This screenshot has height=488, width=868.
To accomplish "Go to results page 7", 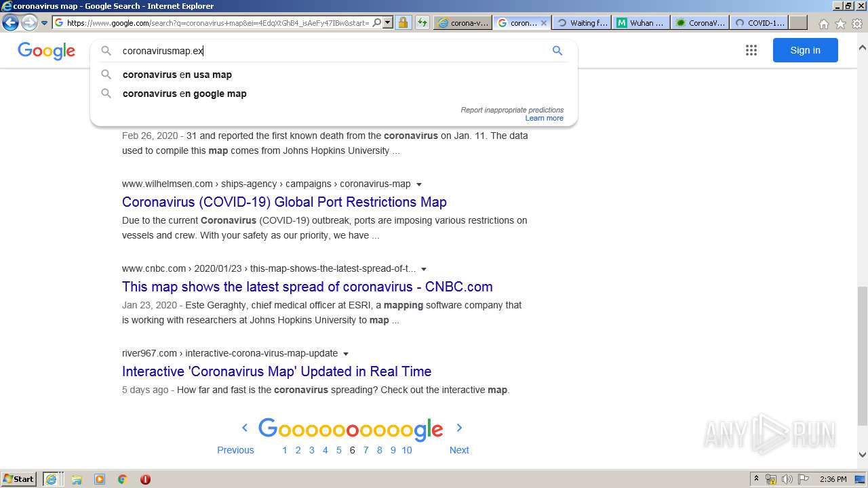I will [366, 450].
